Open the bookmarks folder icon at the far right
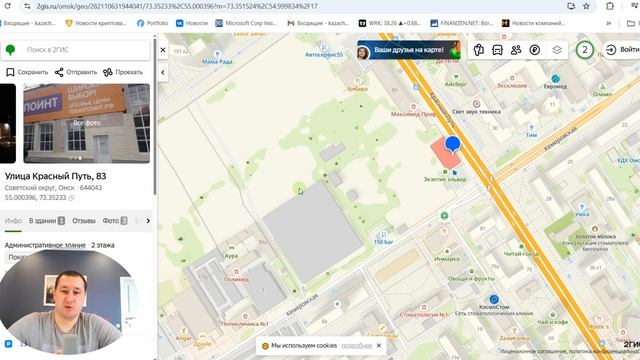640x360 pixels. (x=631, y=23)
